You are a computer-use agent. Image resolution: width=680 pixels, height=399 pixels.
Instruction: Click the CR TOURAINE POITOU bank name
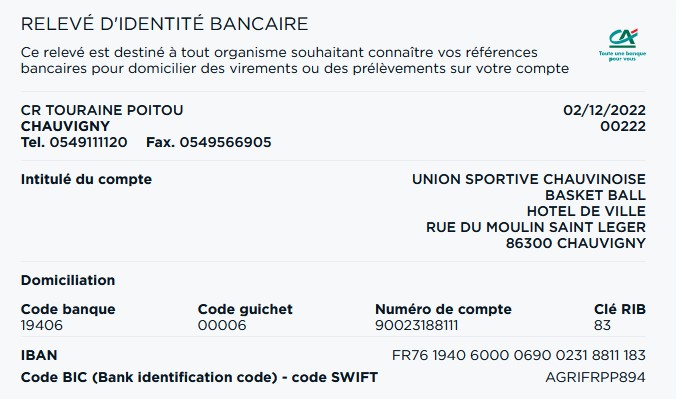pos(102,110)
